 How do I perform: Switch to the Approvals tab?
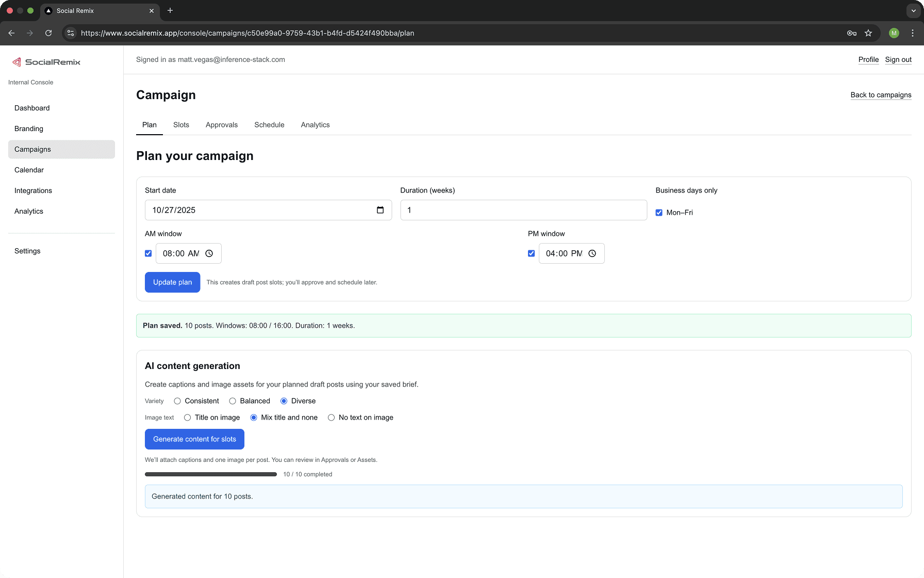(x=222, y=125)
